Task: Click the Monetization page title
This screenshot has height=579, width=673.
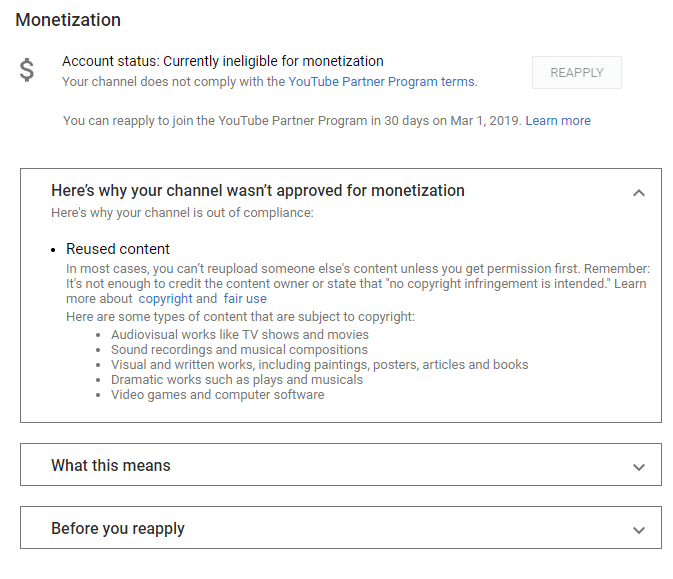Action: pos(68,20)
